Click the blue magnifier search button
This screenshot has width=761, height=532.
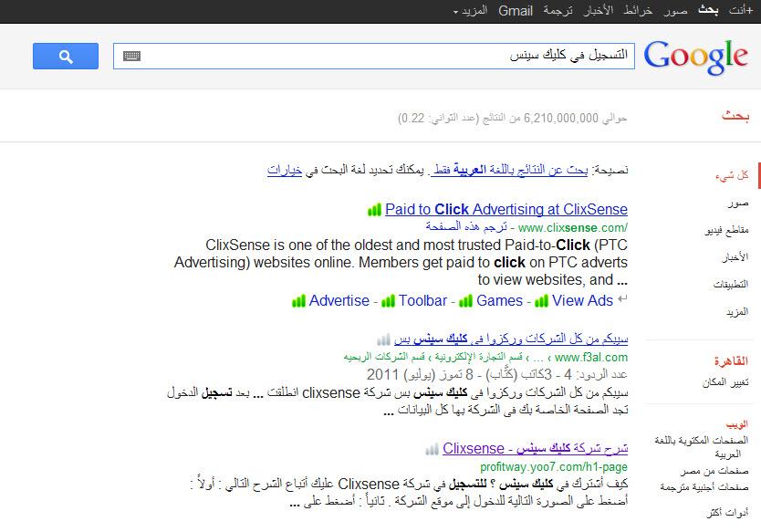pos(66,57)
